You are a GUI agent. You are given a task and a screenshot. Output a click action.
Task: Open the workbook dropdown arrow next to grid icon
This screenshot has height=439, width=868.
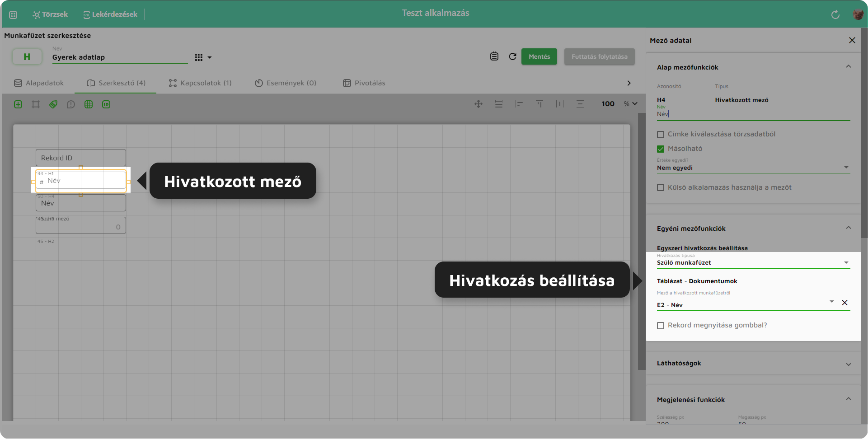[x=210, y=57]
